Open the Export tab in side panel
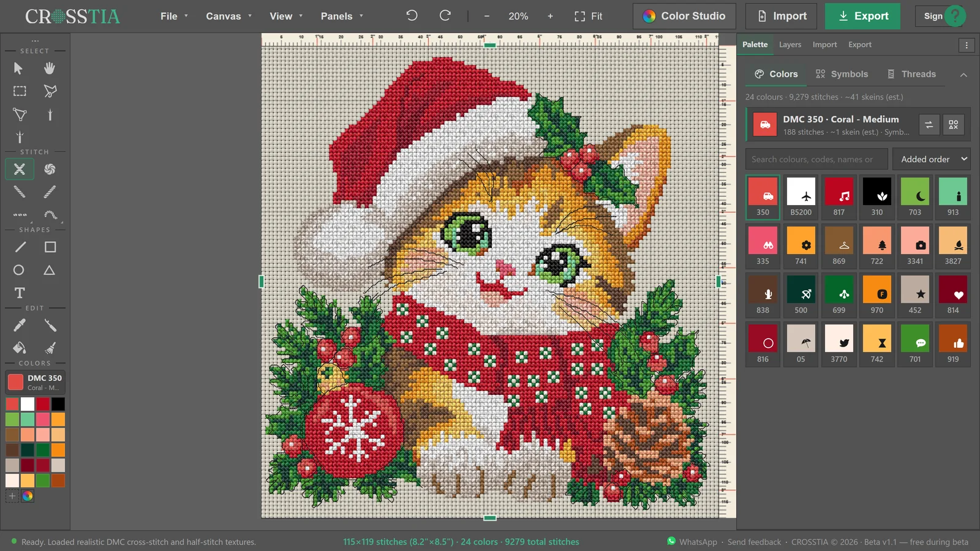980x551 pixels. pyautogui.click(x=860, y=45)
